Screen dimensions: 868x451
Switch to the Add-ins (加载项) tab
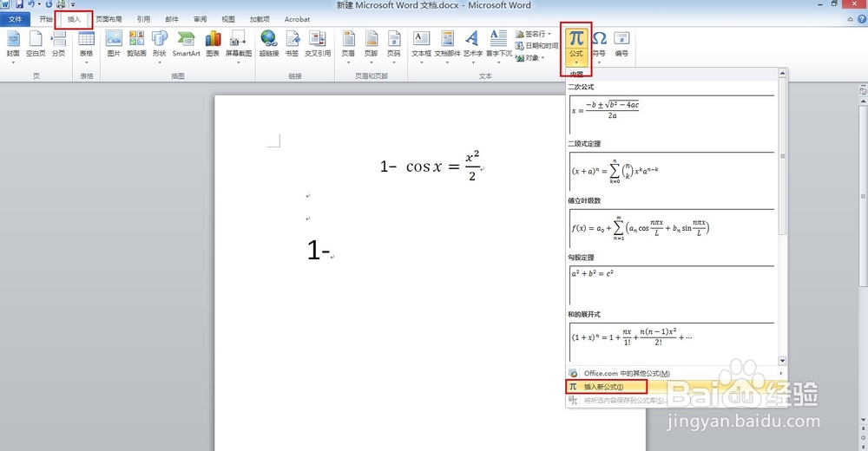coord(260,19)
